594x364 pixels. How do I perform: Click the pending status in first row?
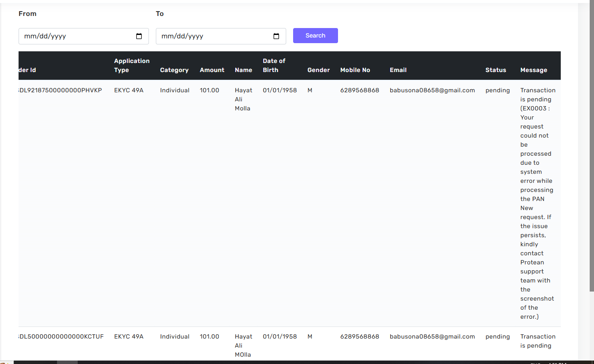point(497,90)
